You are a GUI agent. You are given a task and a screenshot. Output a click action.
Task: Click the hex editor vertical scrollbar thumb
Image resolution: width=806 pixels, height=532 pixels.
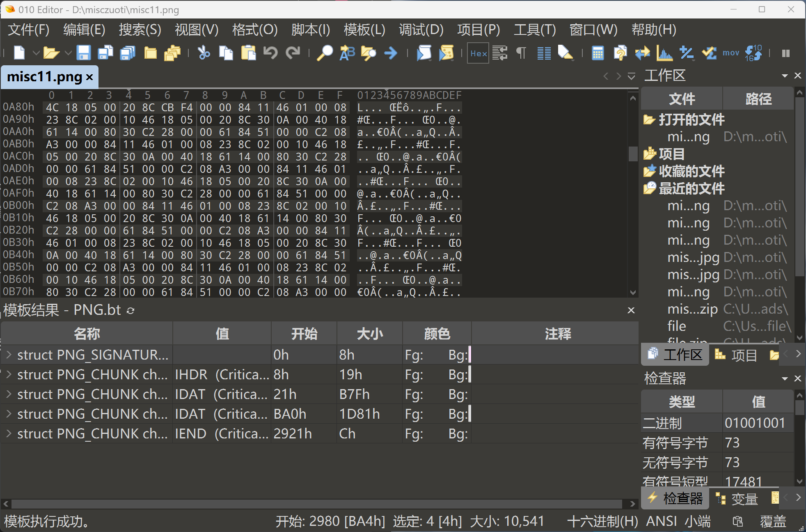coord(633,154)
